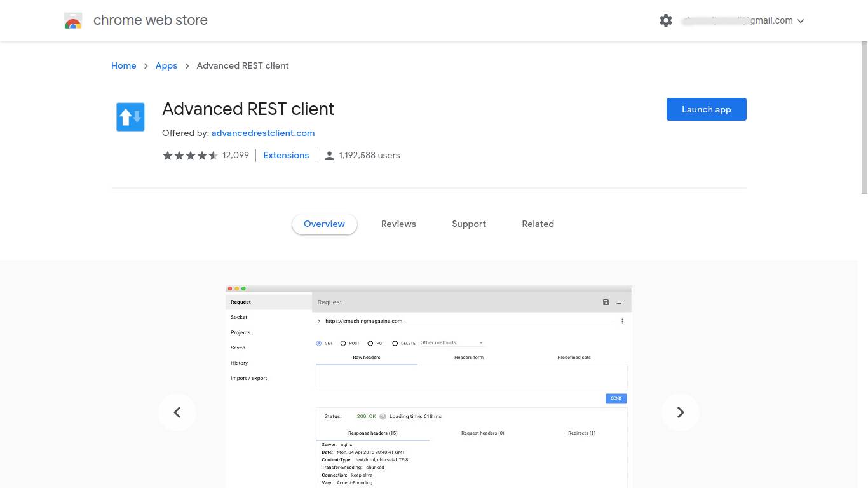The height and width of the screenshot is (488, 868).
Task: Click the raw headers text area in the preview
Action: 471,377
